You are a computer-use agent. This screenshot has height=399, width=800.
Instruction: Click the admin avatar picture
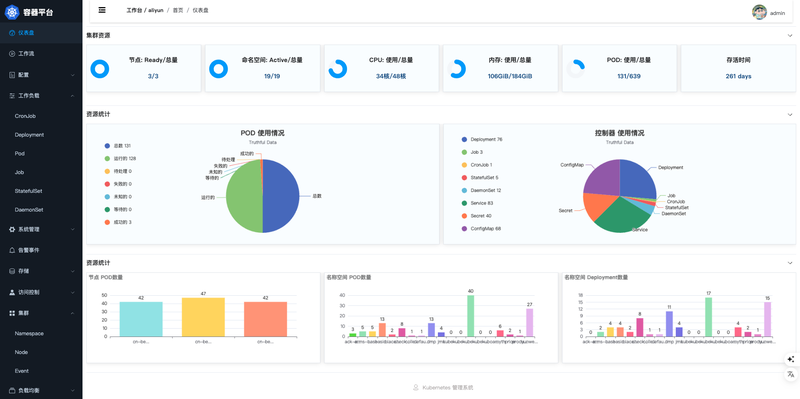point(759,12)
